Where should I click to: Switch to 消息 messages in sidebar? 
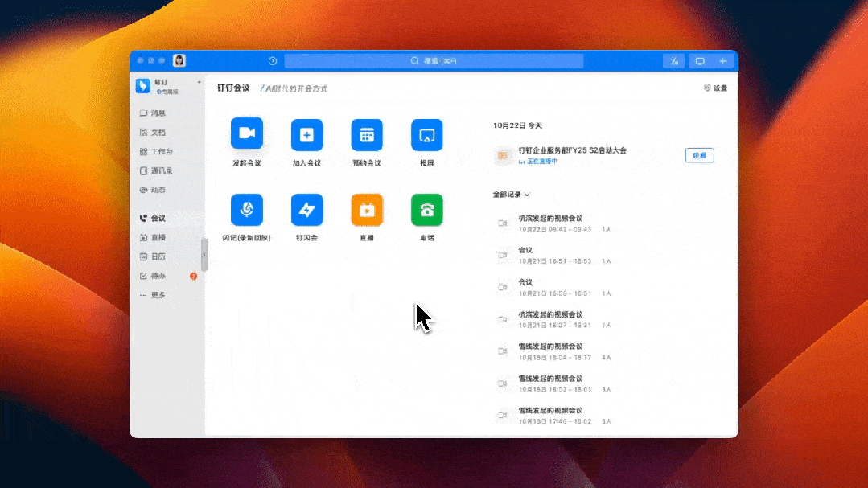pos(158,113)
